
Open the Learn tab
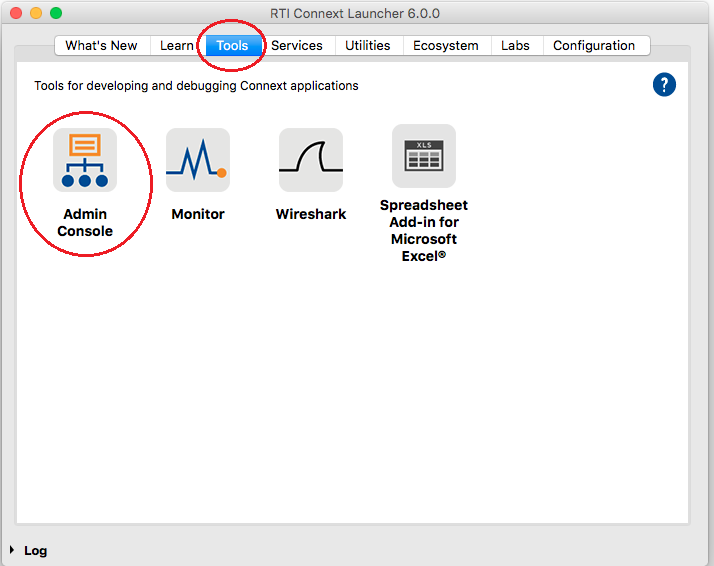177,46
